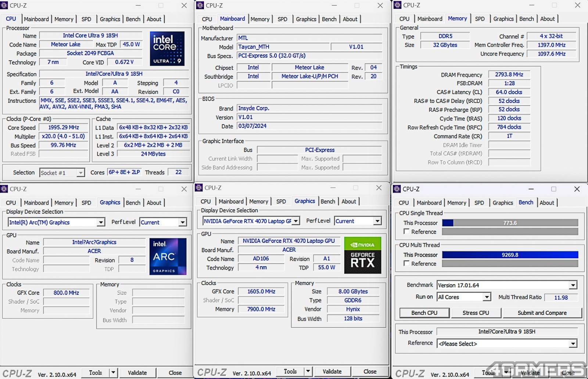Switch to Bench tab in Intel Arc window
Image resolution: width=588 pixels, height=379 pixels.
(133, 203)
